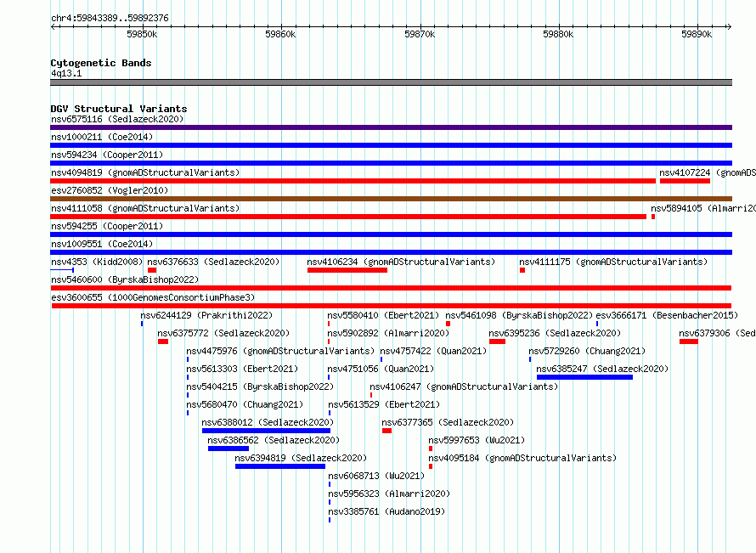This screenshot has width=756, height=553.
Task: Click the nsv4111175 variant label
Action: click(613, 262)
